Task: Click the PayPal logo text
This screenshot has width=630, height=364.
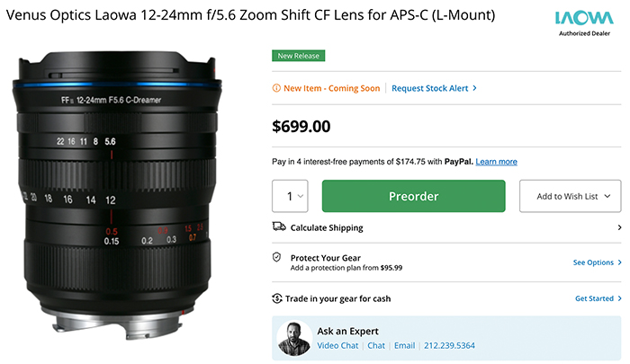Action: point(457,162)
